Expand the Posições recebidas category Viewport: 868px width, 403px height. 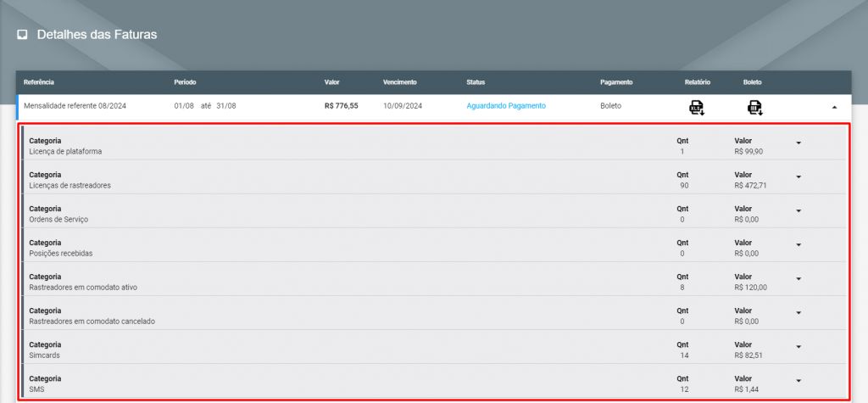pyautogui.click(x=798, y=245)
